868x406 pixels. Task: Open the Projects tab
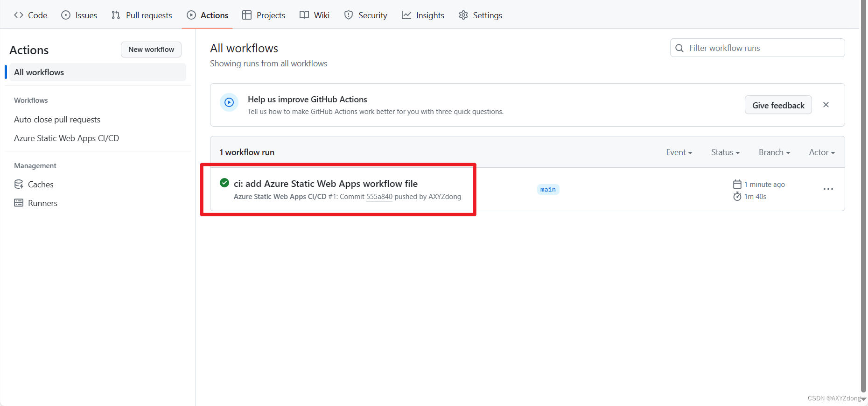(264, 15)
